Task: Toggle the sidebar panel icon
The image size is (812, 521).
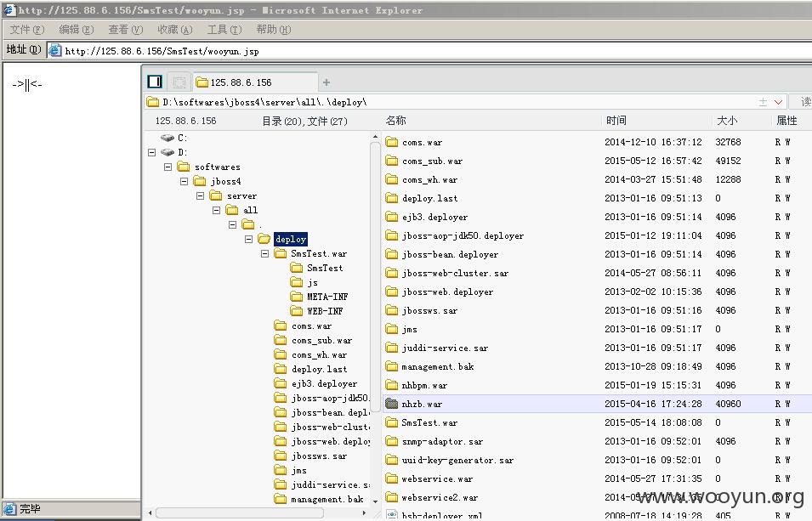Action: (155, 82)
